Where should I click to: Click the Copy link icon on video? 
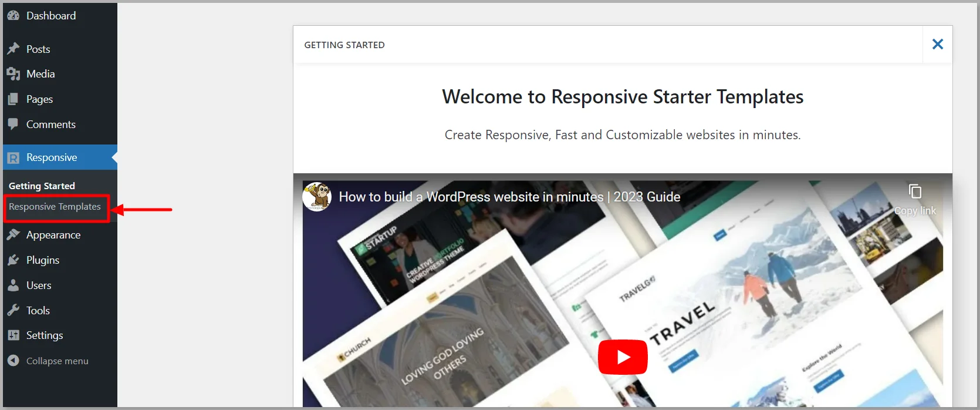(x=915, y=191)
